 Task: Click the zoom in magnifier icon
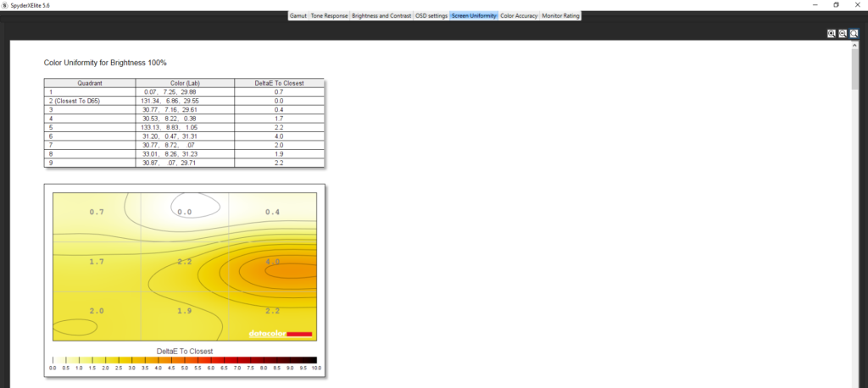tap(832, 33)
